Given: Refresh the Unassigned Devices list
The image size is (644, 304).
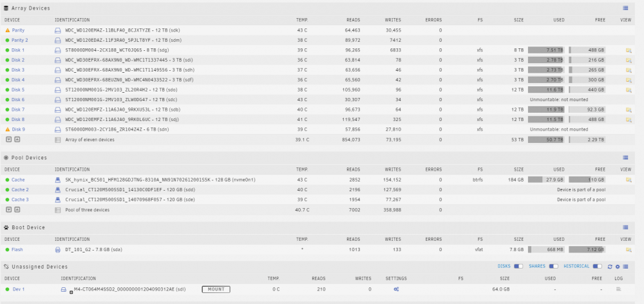Looking at the screenshot, I should (x=610, y=267).
